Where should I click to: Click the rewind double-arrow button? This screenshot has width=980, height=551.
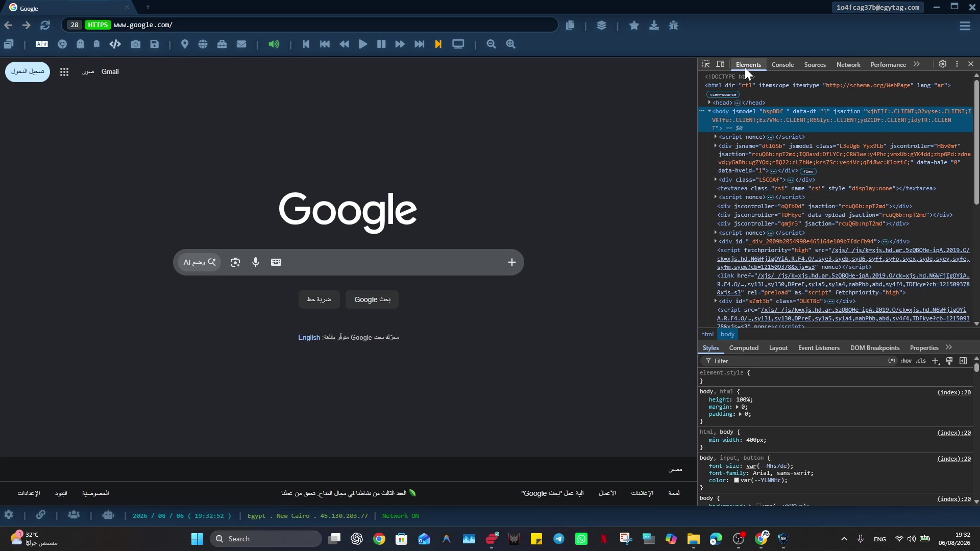[345, 44]
